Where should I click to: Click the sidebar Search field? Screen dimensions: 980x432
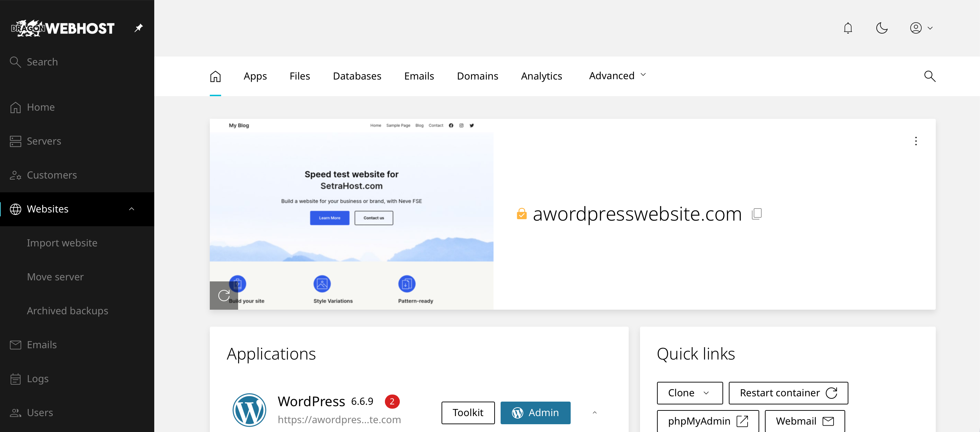pyautogui.click(x=77, y=62)
